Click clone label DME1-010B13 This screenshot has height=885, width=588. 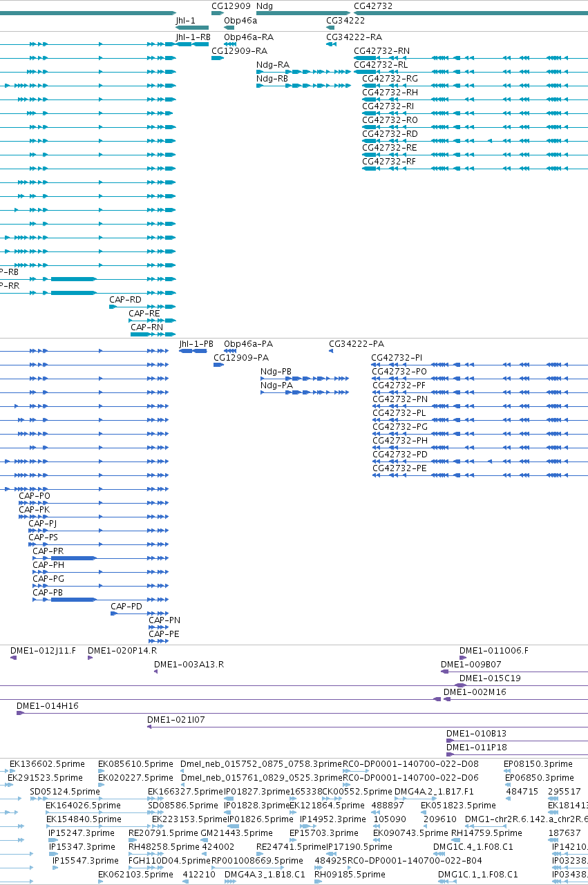pos(477,733)
